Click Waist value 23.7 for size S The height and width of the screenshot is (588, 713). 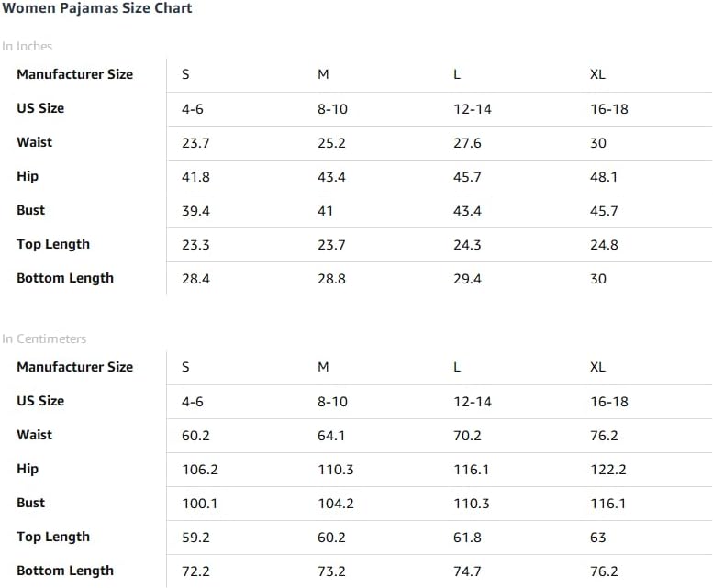[195, 143]
